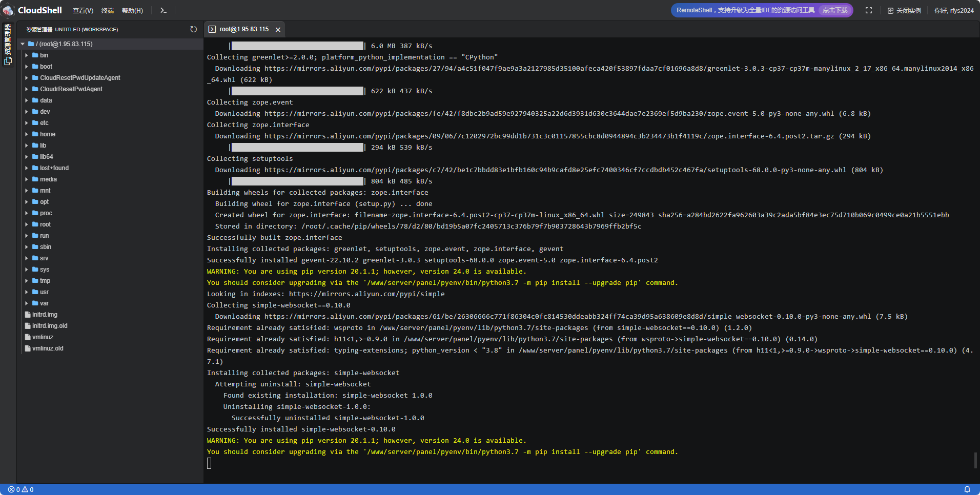Select the lost+found folder icon
Viewport: 980px width, 495px height.
point(35,168)
